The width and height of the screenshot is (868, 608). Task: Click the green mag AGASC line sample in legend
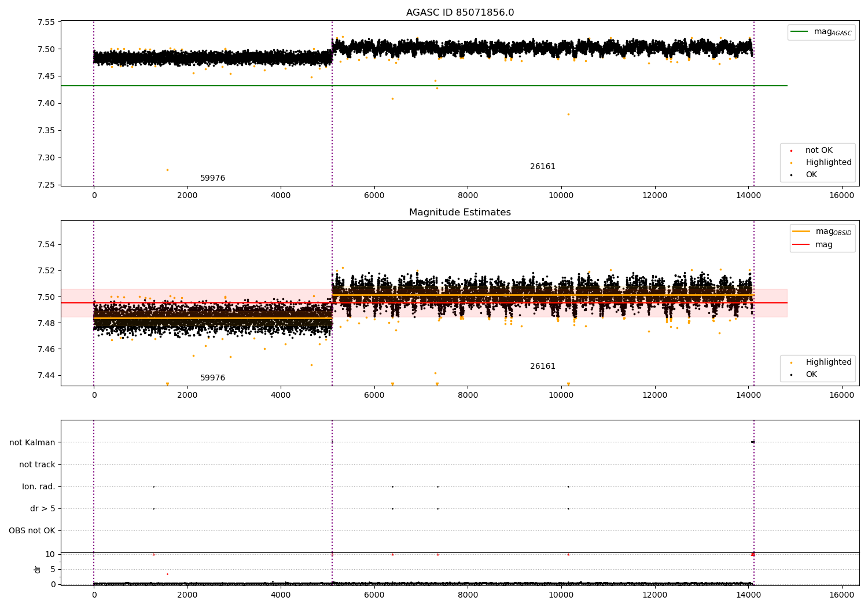[x=800, y=32]
